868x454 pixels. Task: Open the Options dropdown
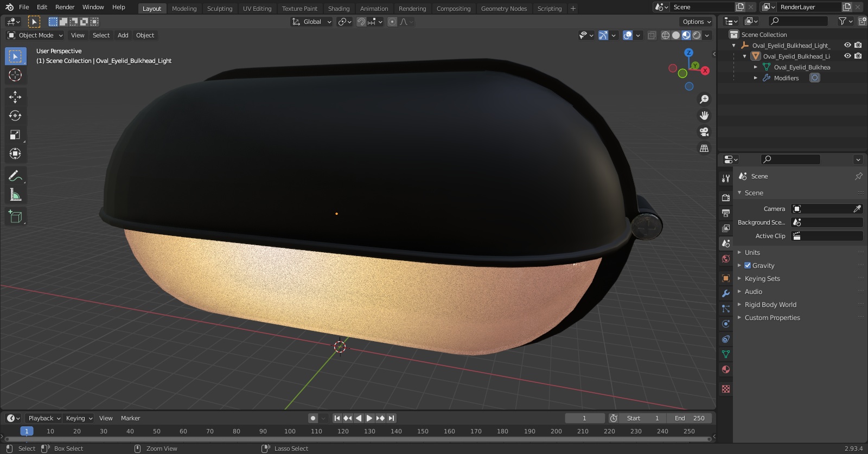[697, 22]
